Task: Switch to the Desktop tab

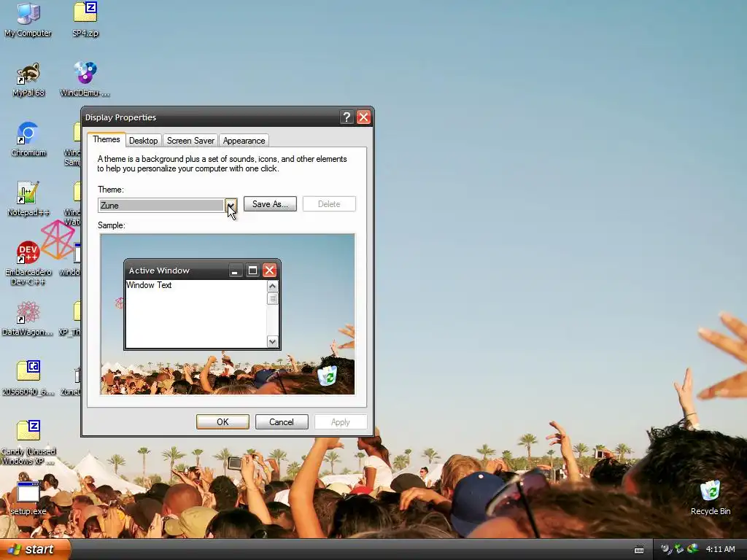Action: tap(144, 141)
